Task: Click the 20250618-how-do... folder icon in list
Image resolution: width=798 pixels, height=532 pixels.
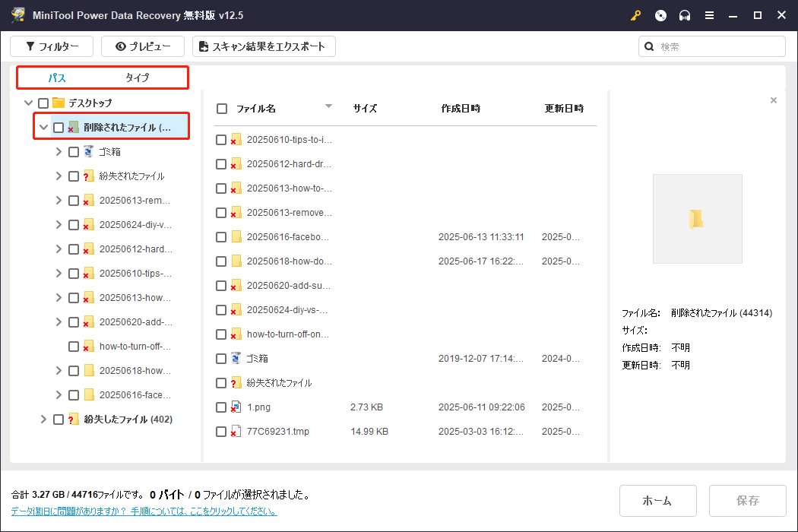Action: click(236, 261)
